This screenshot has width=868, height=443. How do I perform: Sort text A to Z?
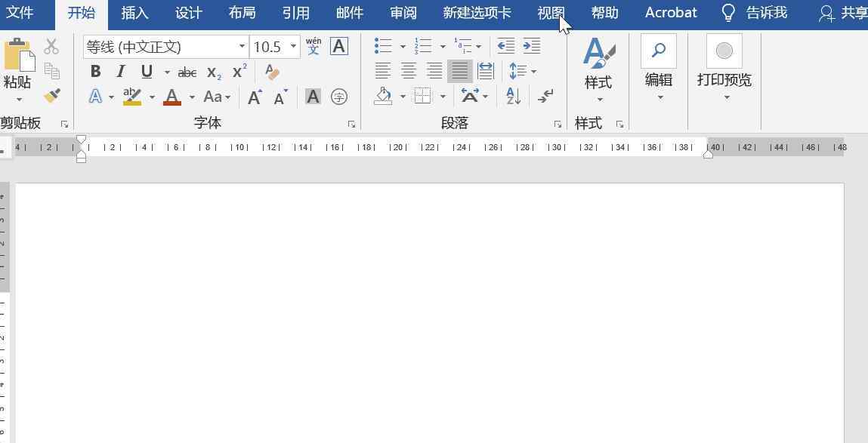pyautogui.click(x=513, y=97)
